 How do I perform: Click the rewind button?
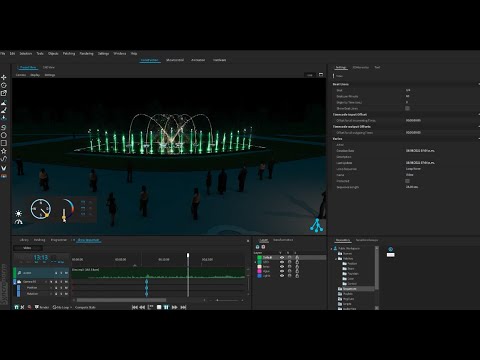point(142,307)
